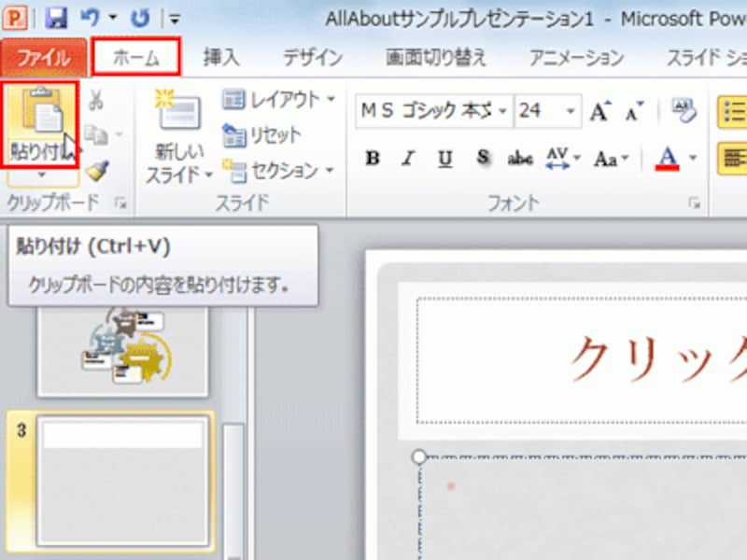Decrease font size with smaller A icon

pos(634,111)
